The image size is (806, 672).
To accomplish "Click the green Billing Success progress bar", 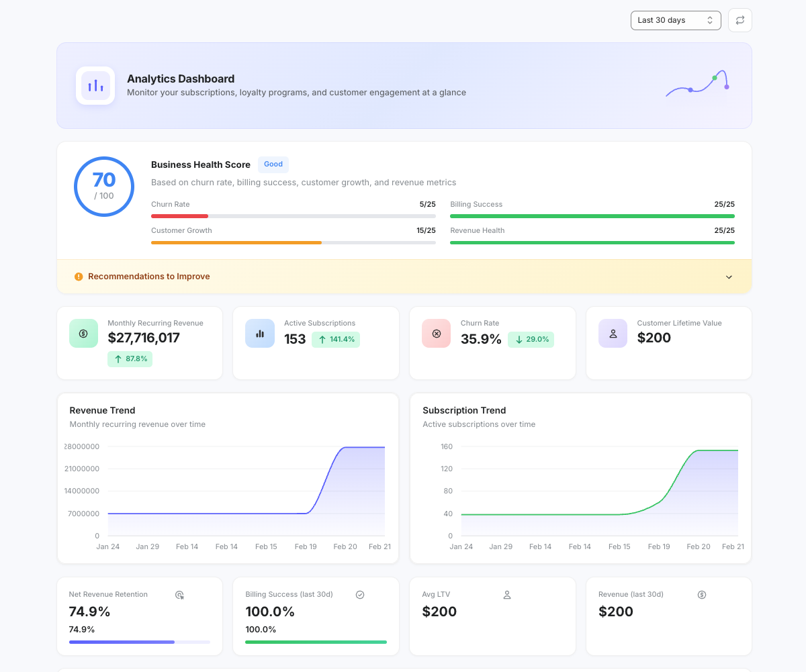I will (x=592, y=216).
